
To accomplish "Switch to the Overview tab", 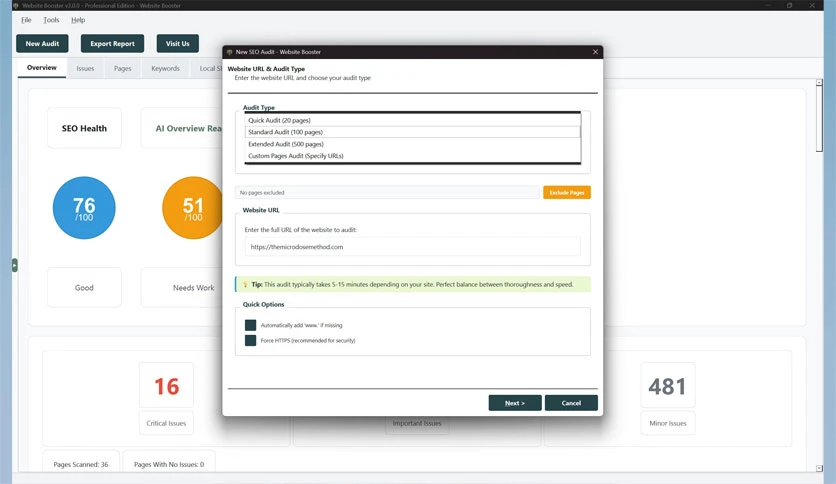I will point(42,68).
